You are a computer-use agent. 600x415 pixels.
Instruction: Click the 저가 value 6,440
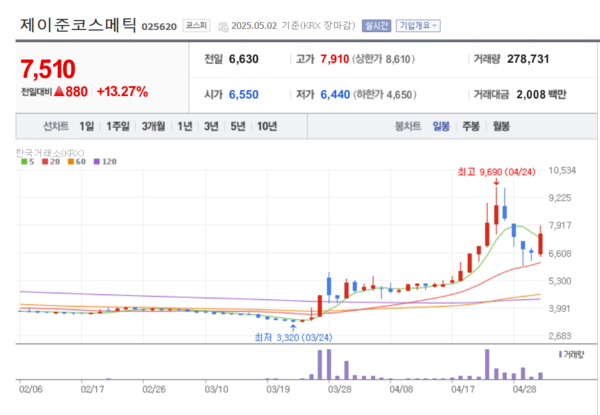tap(335, 94)
